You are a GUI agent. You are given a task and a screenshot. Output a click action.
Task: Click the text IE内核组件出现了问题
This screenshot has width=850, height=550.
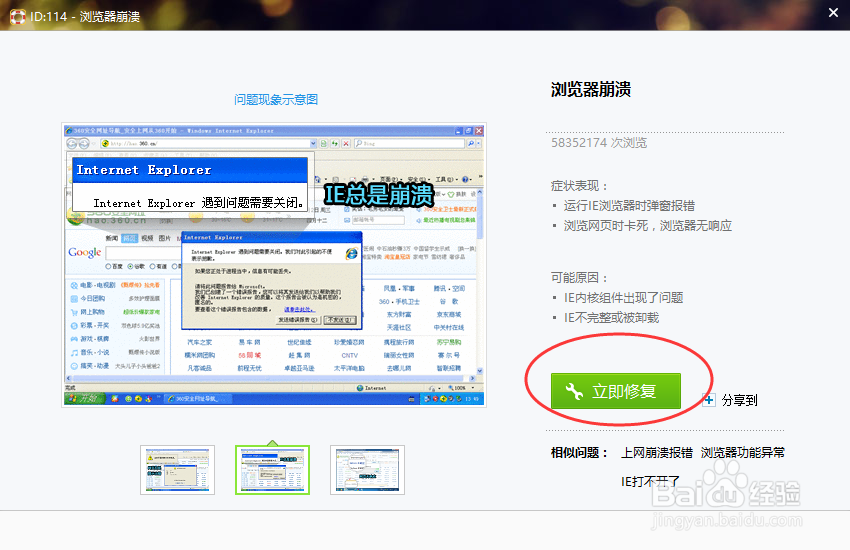coord(623,298)
